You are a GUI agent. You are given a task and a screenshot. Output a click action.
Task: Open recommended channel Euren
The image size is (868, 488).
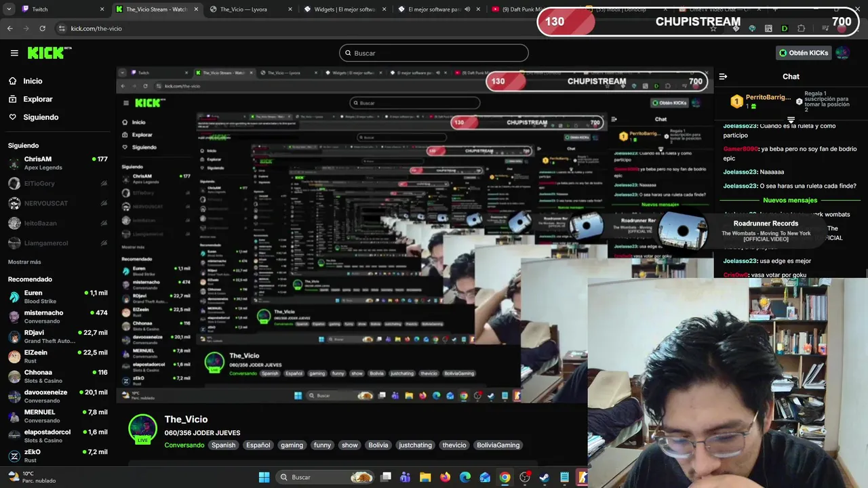coord(58,297)
